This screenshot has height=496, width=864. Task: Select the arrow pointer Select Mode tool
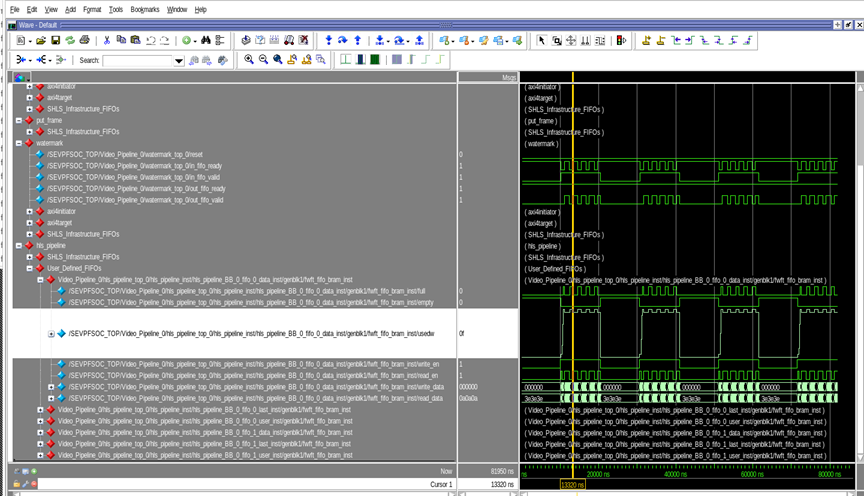[542, 40]
